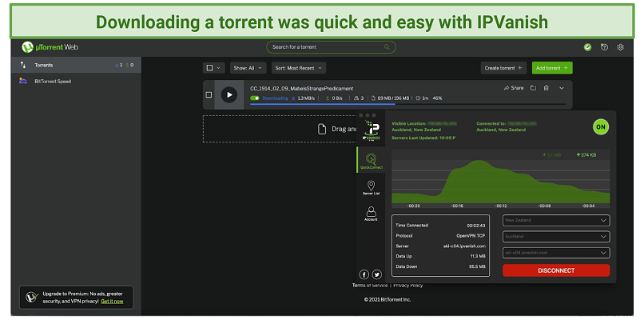Viewport: 644px width, 320px height.
Task: Open the Account tab in IPVanish
Action: point(371,214)
